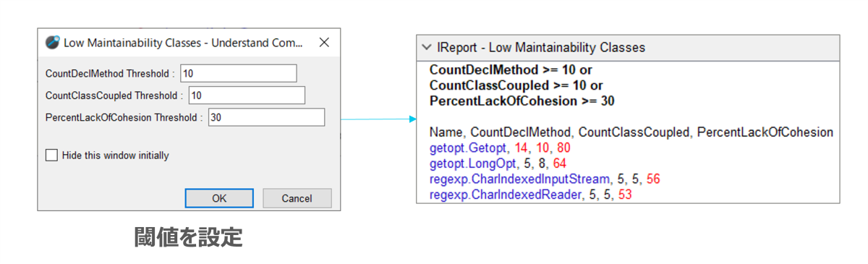Close the Low Maintainability Classes dialog
This screenshot has width=868, height=264.
pyautogui.click(x=323, y=42)
